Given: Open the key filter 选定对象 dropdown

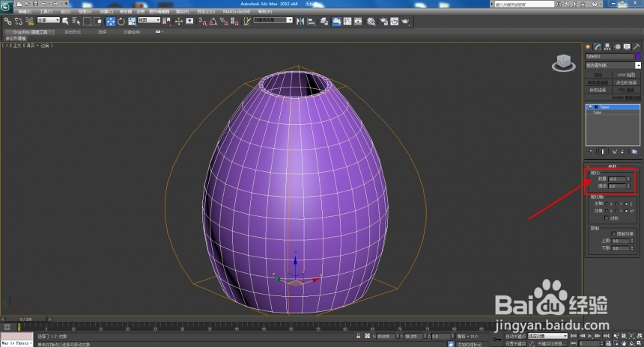Looking at the screenshot, I should 547,336.
